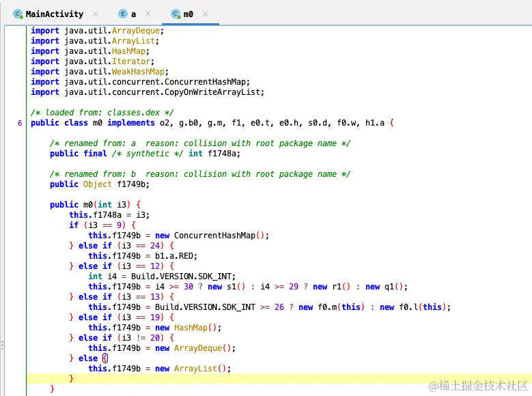Image resolution: width=532 pixels, height=396 pixels.
Task: Click the 'renamed from: b' comment
Action: [200, 174]
